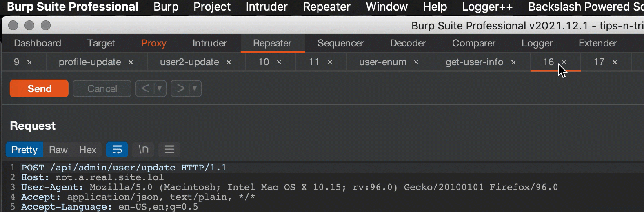Switch to Raw request view
644x212 pixels.
(x=58, y=150)
